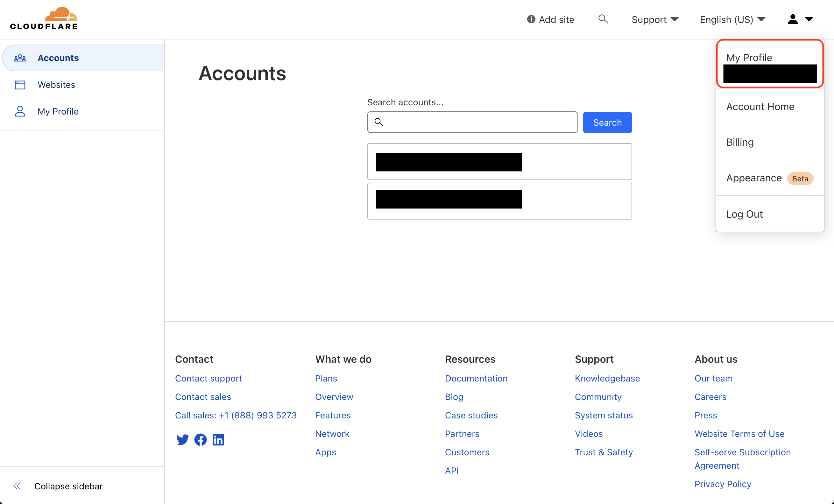Toggle the user account dropdown
Image resolution: width=834 pixels, height=504 pixels.
[800, 19]
